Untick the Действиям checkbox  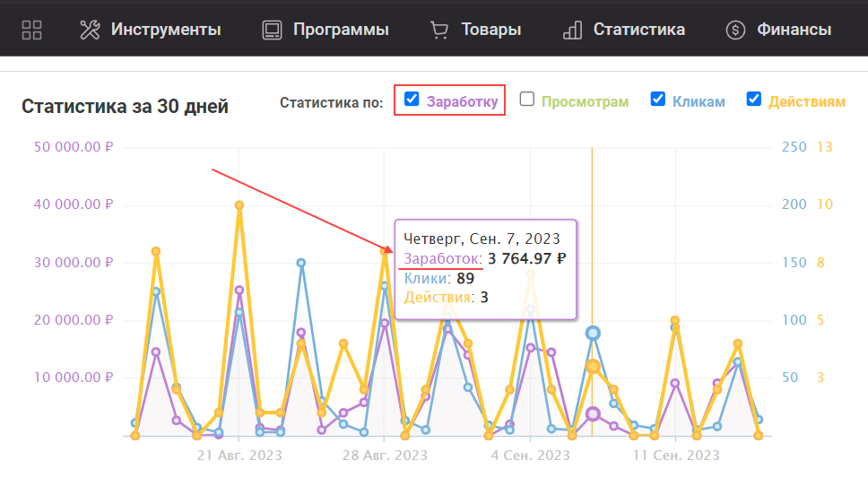click(x=754, y=100)
